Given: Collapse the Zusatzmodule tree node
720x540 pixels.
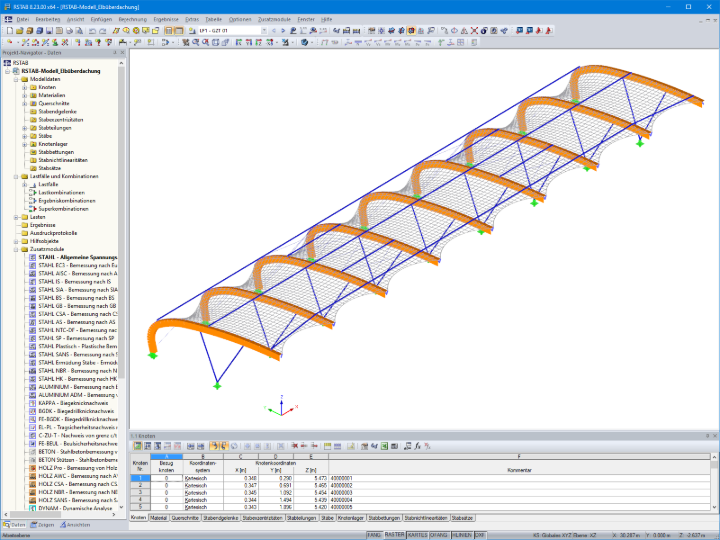Looking at the screenshot, I should pos(16,249).
